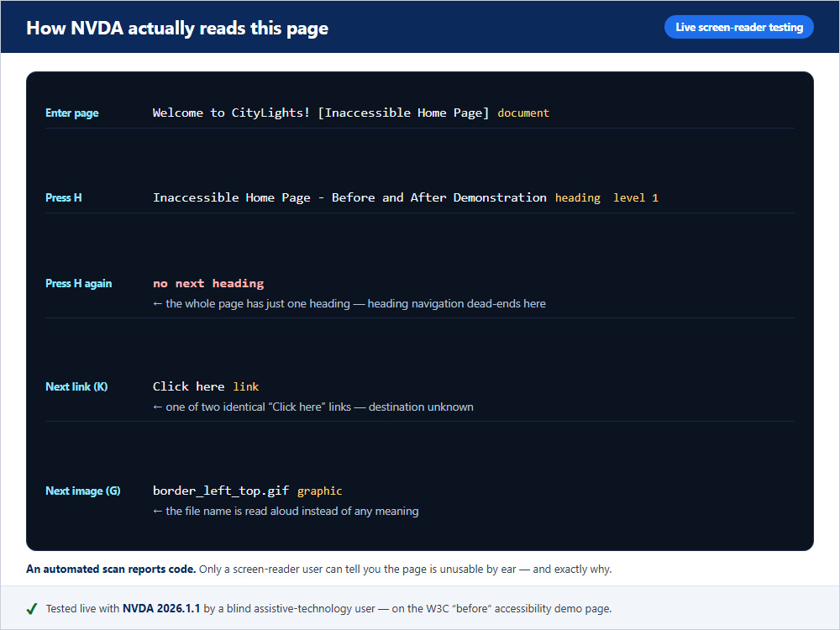840x630 pixels.
Task: Click the 'border_left_top.gif' file name
Action: click(221, 491)
